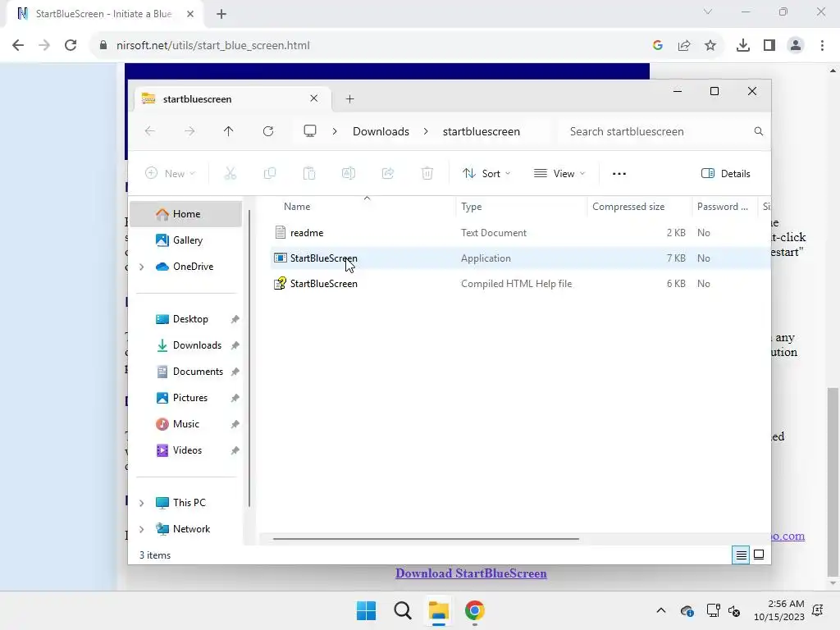Viewport: 840px width, 630px height.
Task: Click the Chrome address bar URL
Action: [x=213, y=46]
